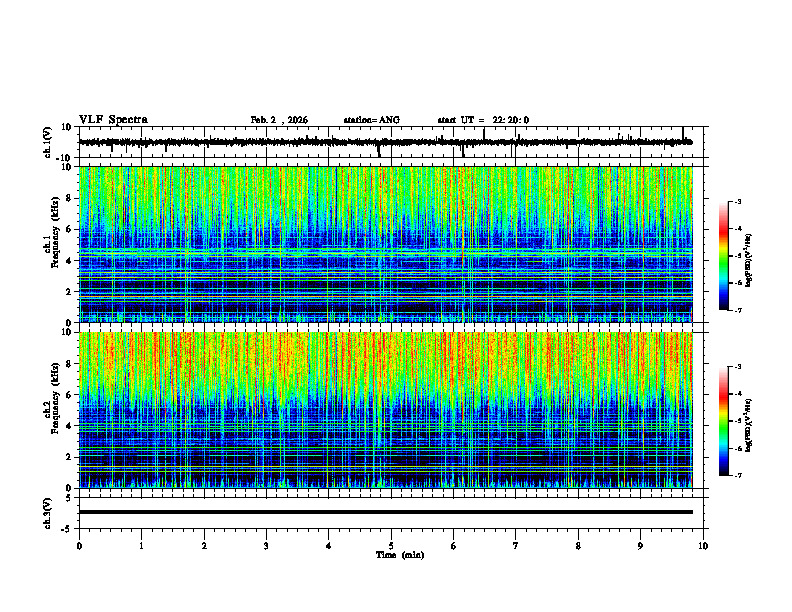792x612 pixels.
Task: Click the "station=ANG" header label
Action: tap(371, 120)
